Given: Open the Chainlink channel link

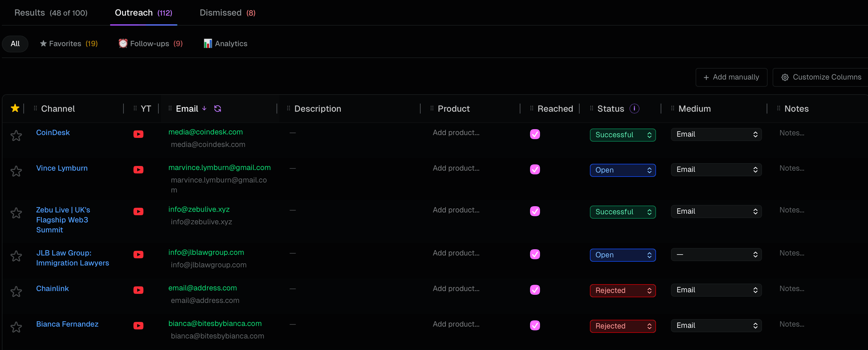Looking at the screenshot, I should pyautogui.click(x=52, y=289).
